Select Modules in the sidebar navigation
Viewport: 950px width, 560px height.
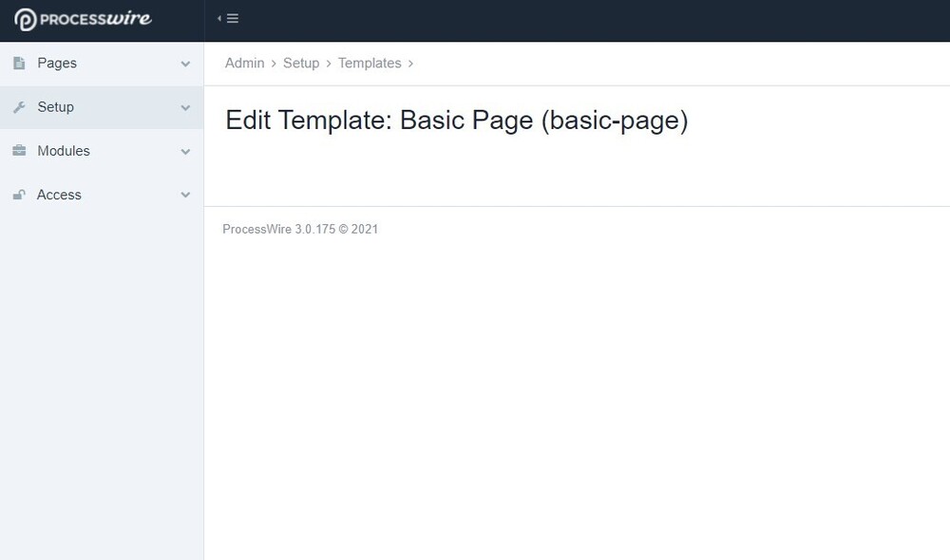tap(63, 150)
